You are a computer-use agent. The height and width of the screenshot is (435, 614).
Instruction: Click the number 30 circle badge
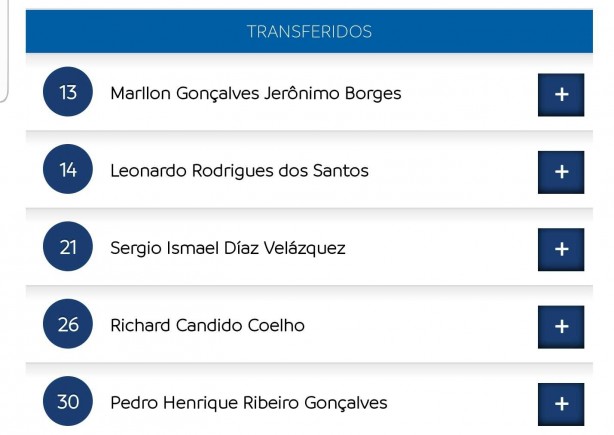[x=68, y=401]
